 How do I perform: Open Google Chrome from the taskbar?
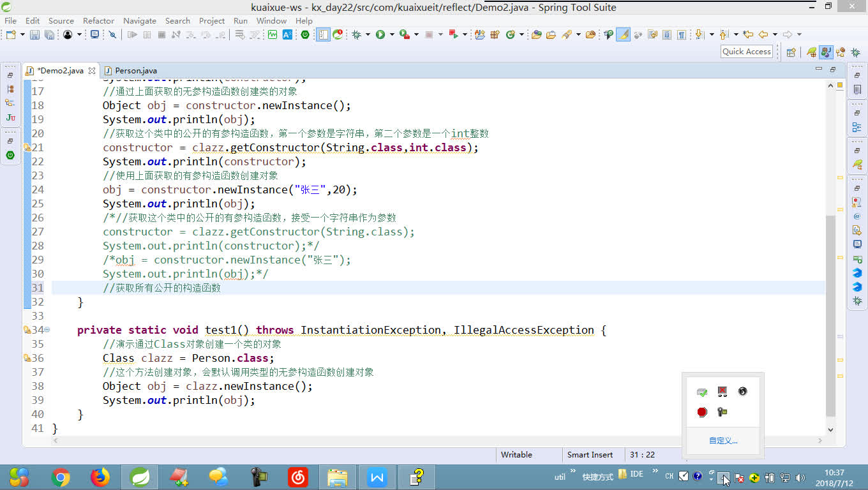point(61,477)
